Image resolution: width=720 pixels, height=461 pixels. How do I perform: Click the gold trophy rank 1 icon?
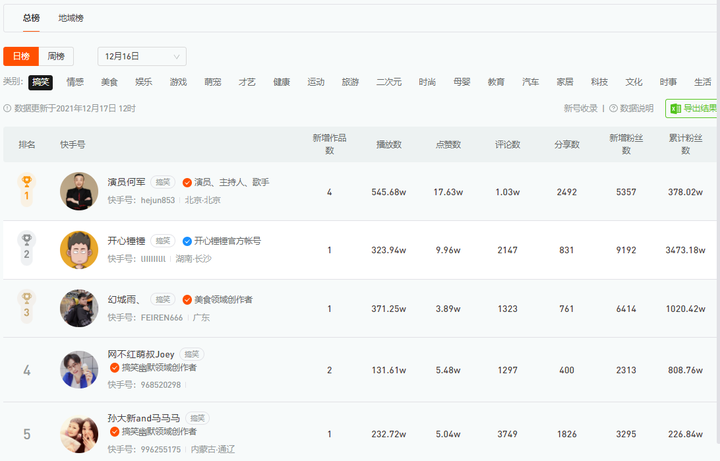click(x=27, y=188)
